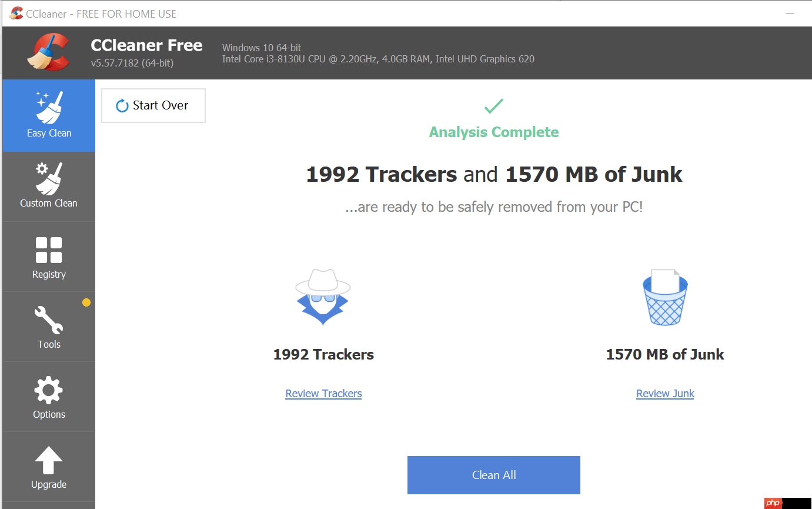Select the Custom Clean gear-broom icon
The width and height of the screenshot is (812, 509).
(x=49, y=178)
